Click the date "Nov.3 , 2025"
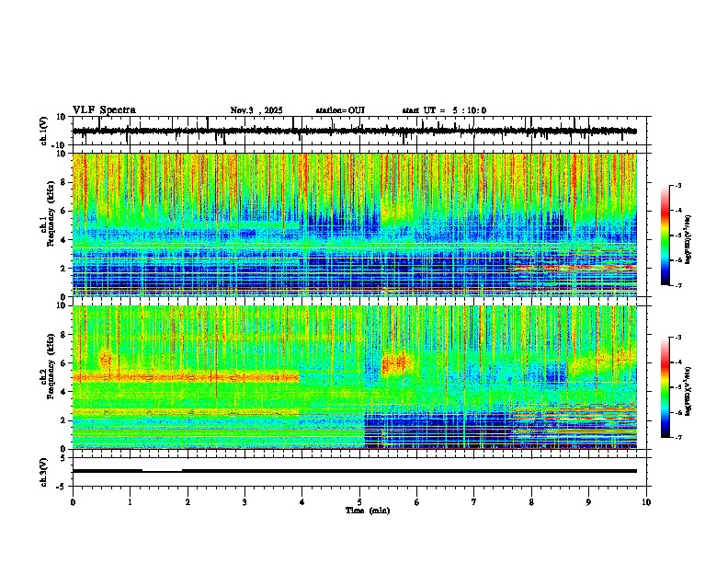Viewport: 728px width, 563px height. (256, 110)
